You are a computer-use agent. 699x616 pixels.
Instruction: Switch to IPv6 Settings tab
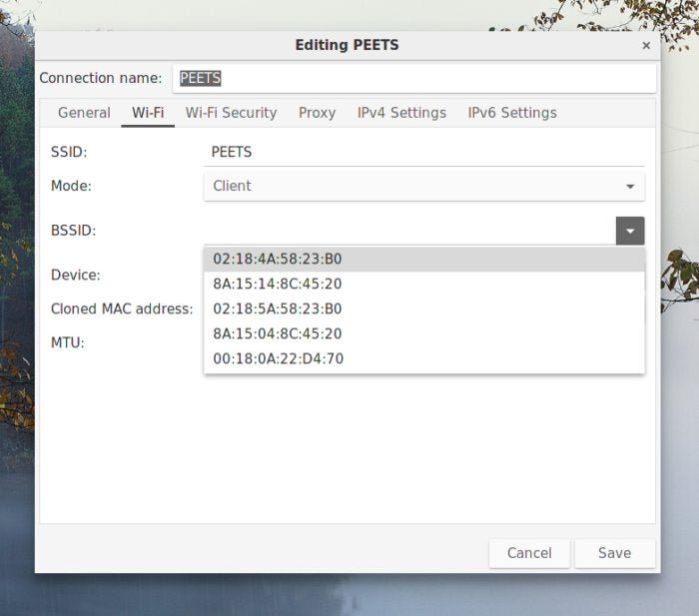coord(512,113)
